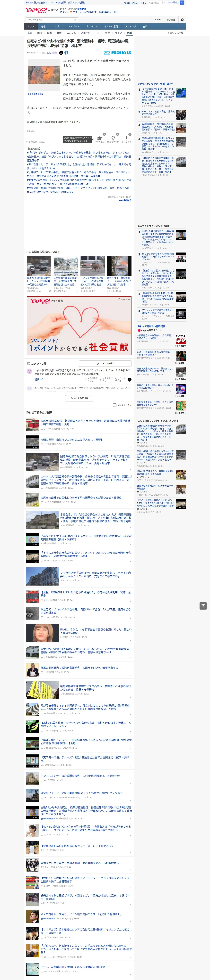Open ranking item 1 in アクセスランキング

coord(158,96)
